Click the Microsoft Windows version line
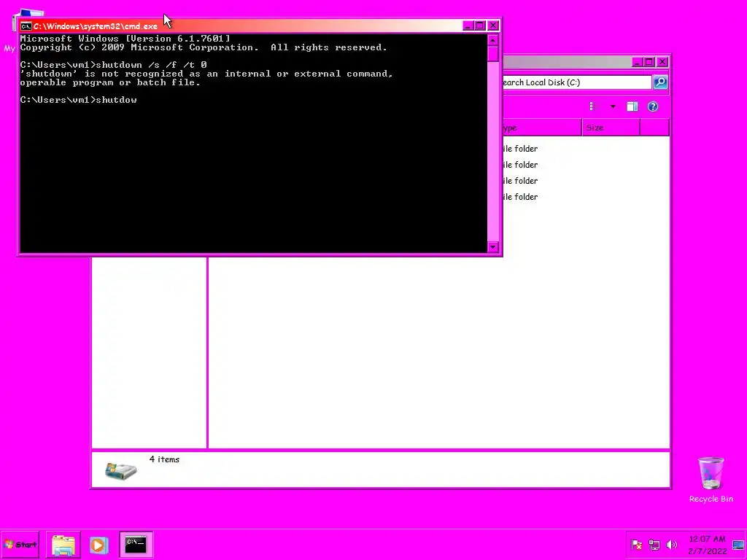The height and width of the screenshot is (560, 747). pyautogui.click(x=125, y=39)
